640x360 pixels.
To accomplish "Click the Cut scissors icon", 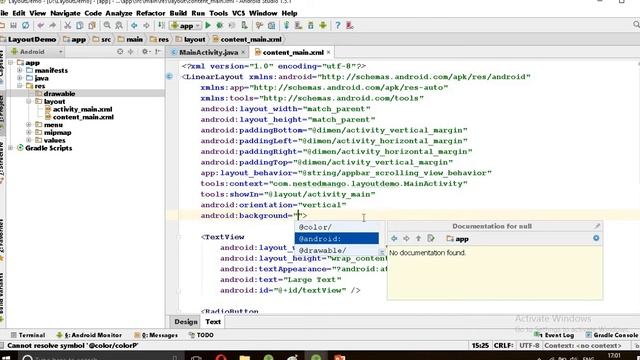I will point(67,26).
